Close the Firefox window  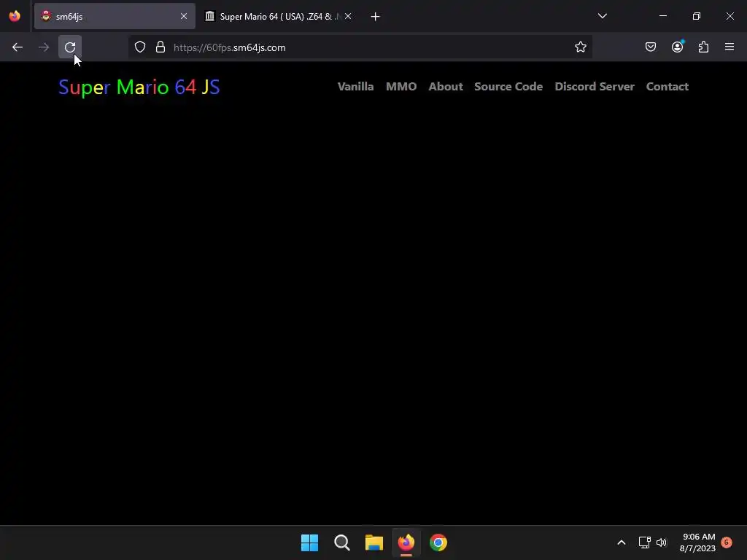click(x=729, y=16)
